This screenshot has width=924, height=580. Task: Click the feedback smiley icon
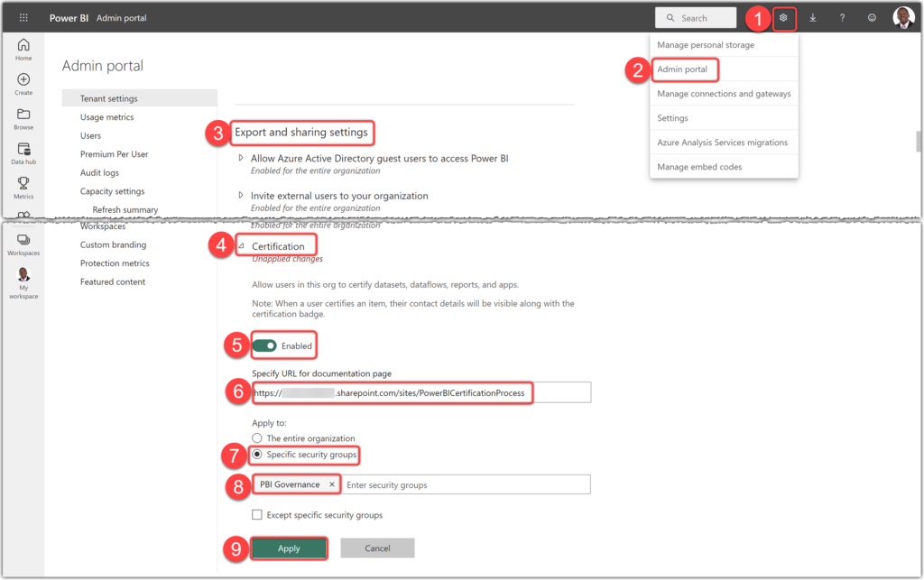(x=872, y=18)
